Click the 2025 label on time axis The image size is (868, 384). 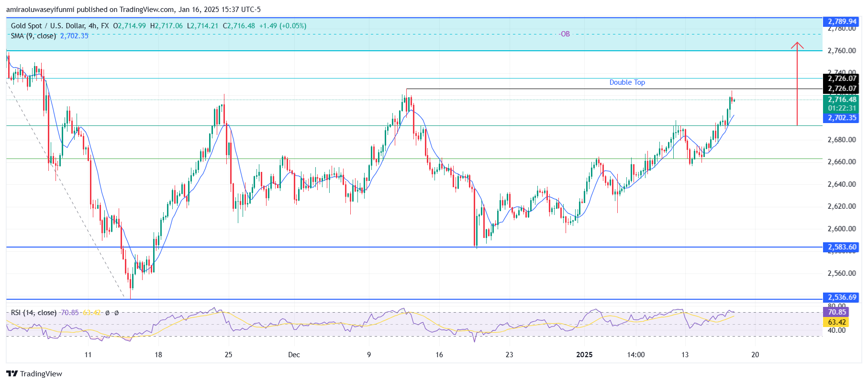584,355
